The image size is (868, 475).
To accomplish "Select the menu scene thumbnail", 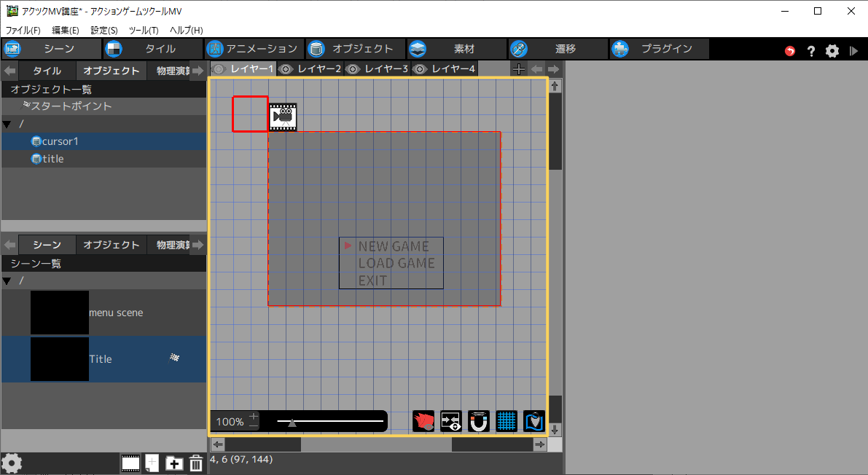I will (60, 313).
